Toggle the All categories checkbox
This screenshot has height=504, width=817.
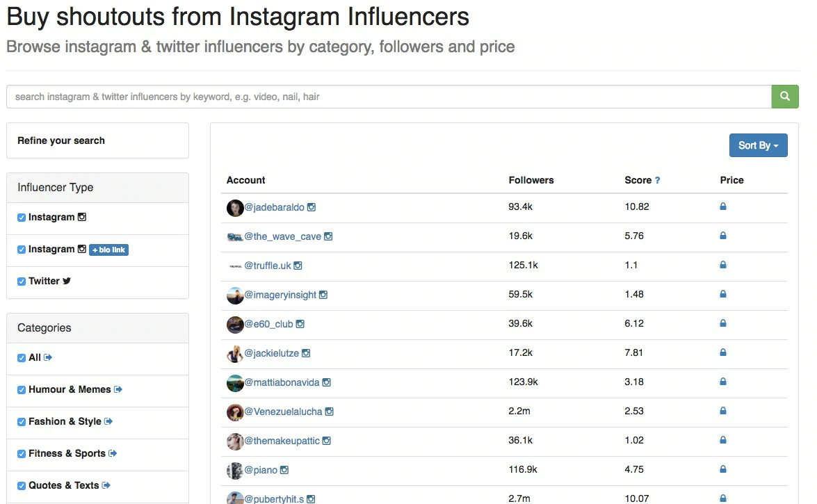pos(22,358)
